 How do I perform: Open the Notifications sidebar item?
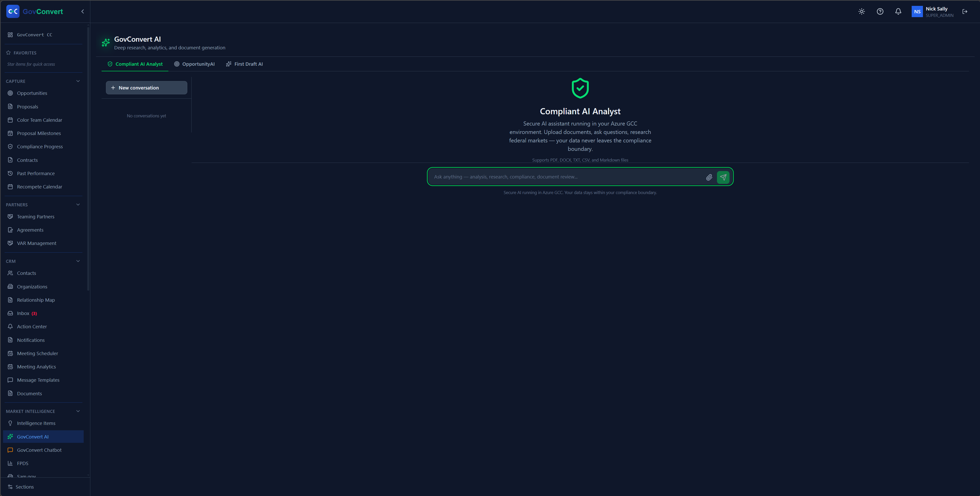[43, 340]
